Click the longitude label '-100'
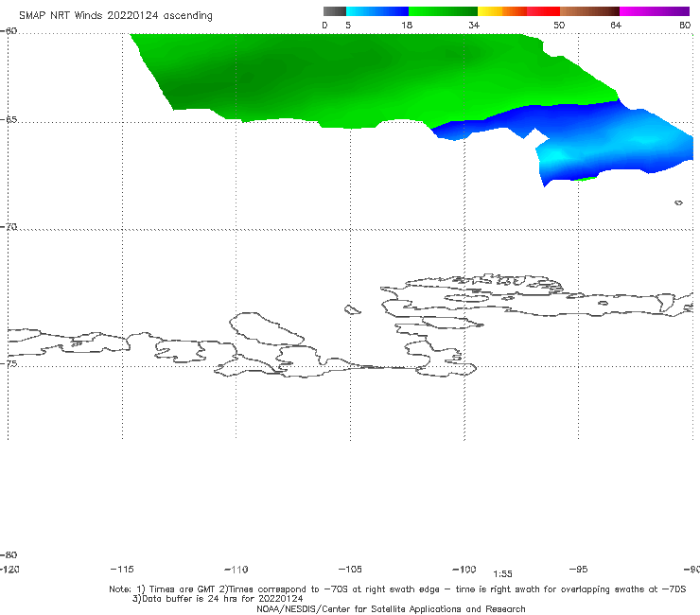The image size is (700, 615). [x=464, y=569]
